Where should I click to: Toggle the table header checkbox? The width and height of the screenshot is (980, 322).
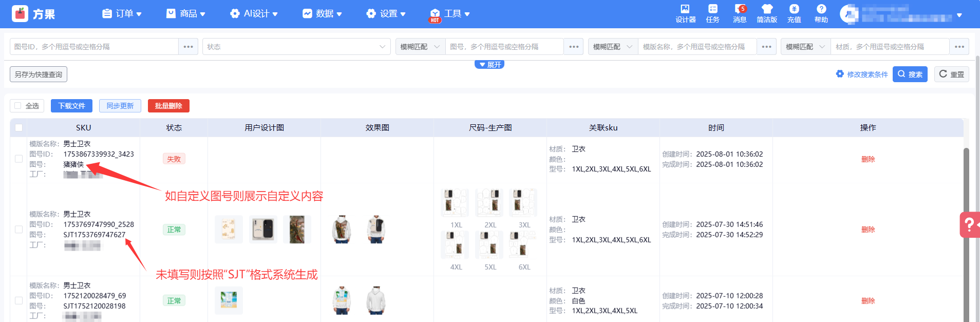tap(19, 128)
